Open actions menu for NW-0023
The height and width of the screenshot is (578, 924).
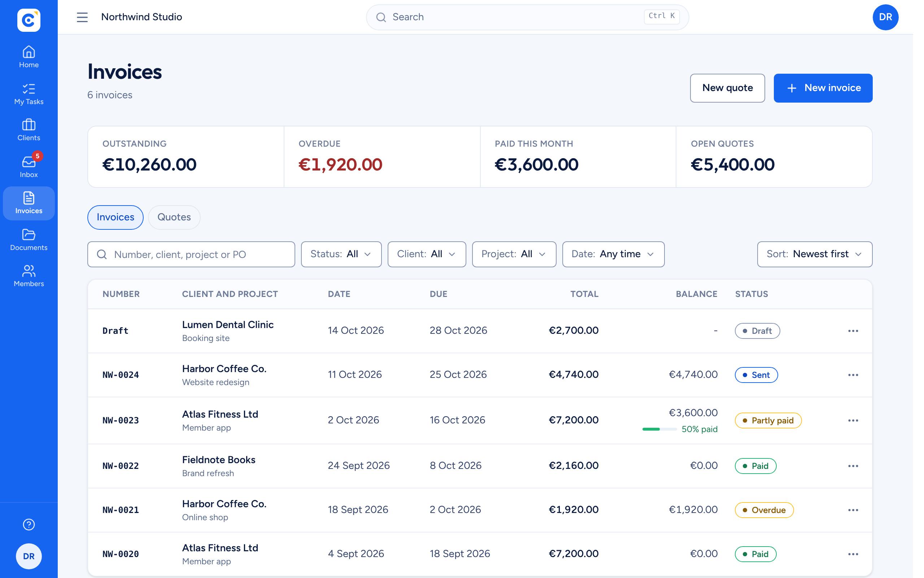853,420
